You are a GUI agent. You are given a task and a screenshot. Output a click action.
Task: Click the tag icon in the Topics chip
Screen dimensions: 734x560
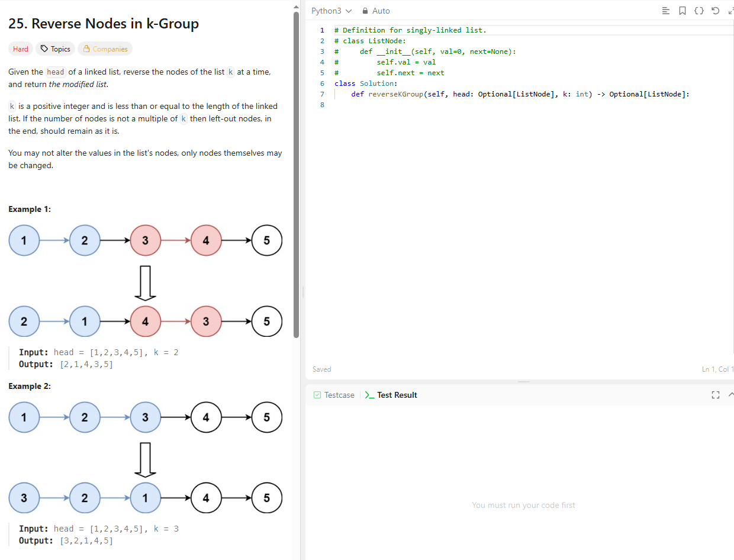44,49
